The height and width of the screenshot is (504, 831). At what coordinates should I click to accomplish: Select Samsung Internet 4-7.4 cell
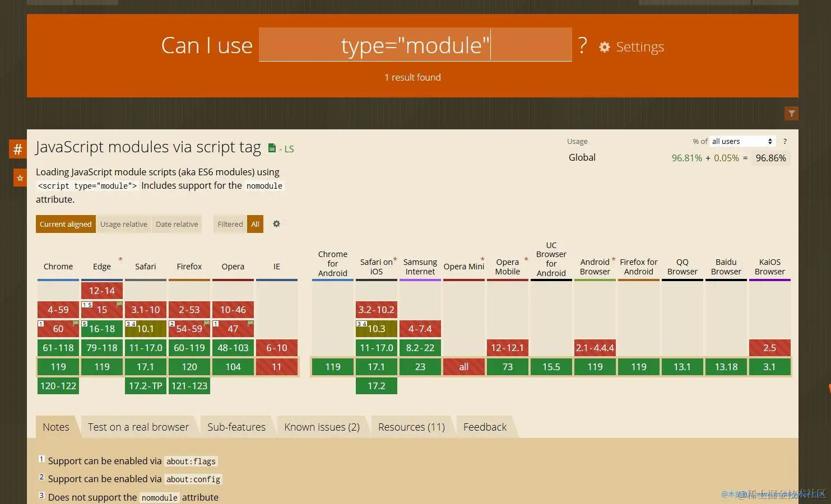[x=420, y=329]
